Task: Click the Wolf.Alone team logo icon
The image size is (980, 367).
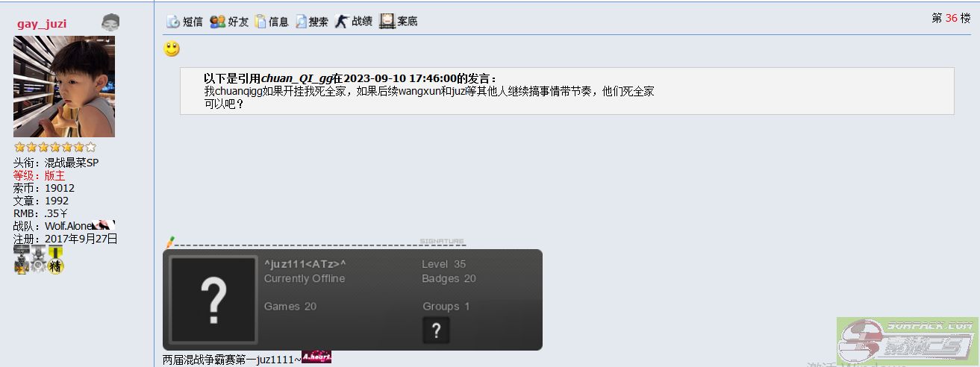Action: (x=105, y=225)
